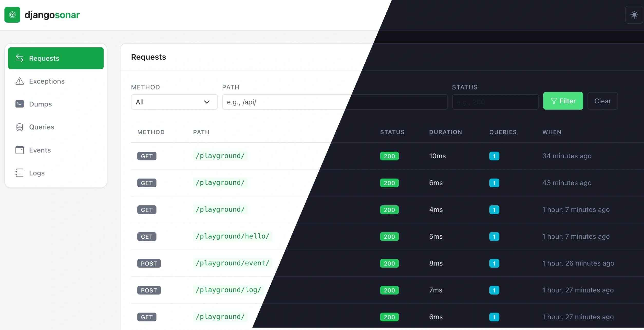Open the /playground/hello/ request path
Viewport: 644px width, 330px height.
click(x=232, y=236)
